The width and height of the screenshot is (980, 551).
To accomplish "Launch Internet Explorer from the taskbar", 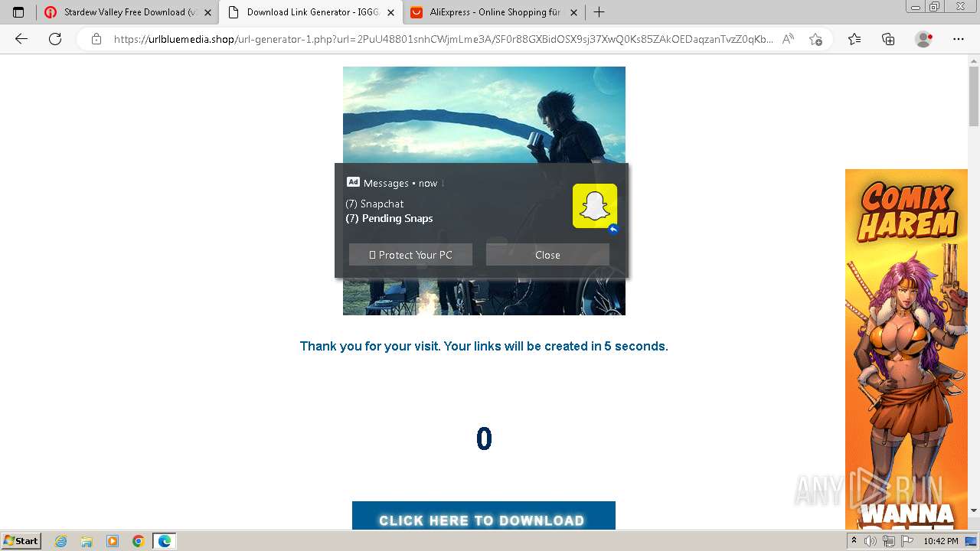I will coord(61,541).
